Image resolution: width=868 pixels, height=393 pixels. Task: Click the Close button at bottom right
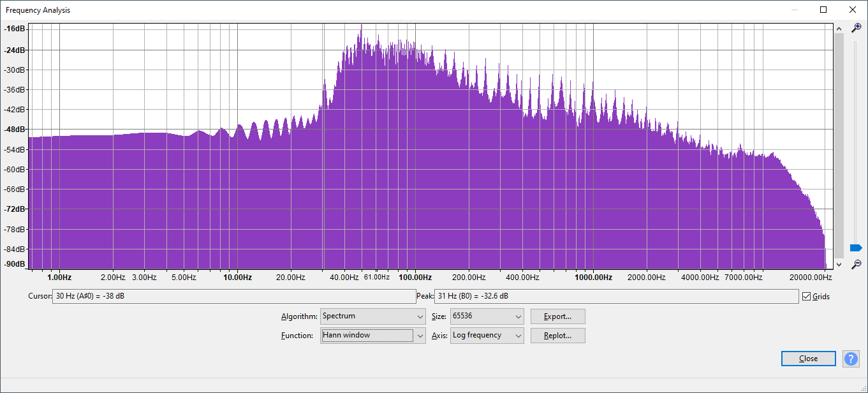click(808, 359)
